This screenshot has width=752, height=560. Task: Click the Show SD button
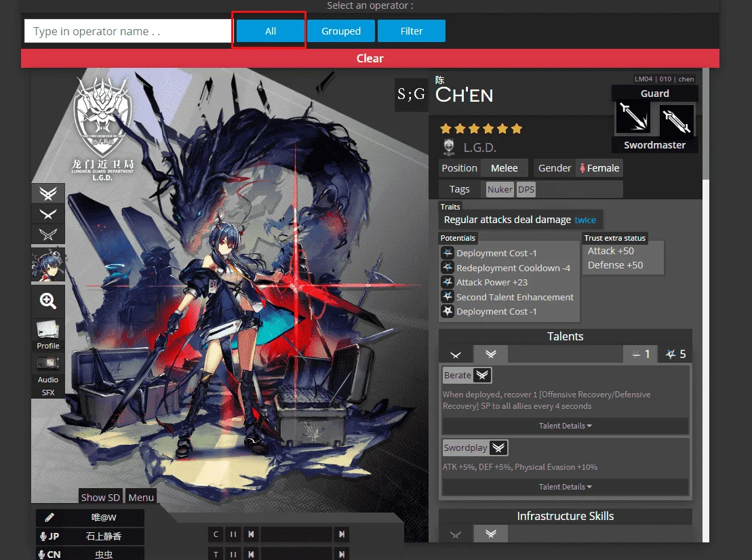(x=100, y=497)
